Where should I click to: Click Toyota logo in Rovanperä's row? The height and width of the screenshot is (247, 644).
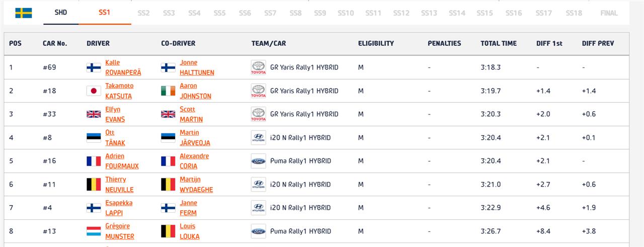[x=258, y=68]
